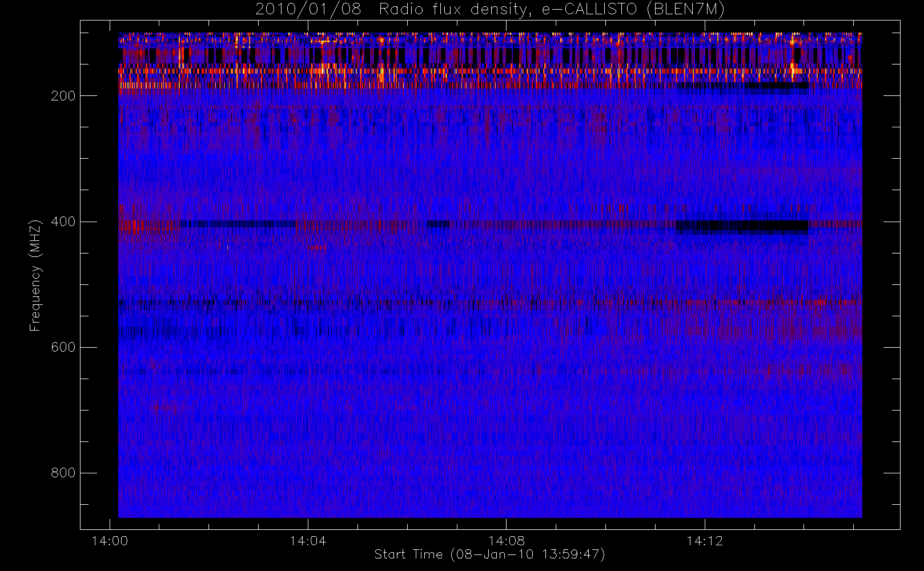Click the '800' frequency tick label

[63, 473]
